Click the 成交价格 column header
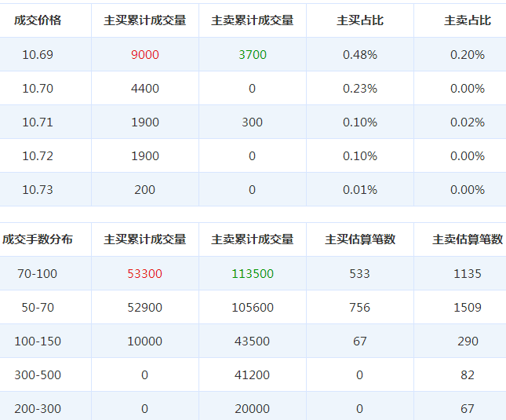This screenshot has width=506, height=420. point(38,20)
